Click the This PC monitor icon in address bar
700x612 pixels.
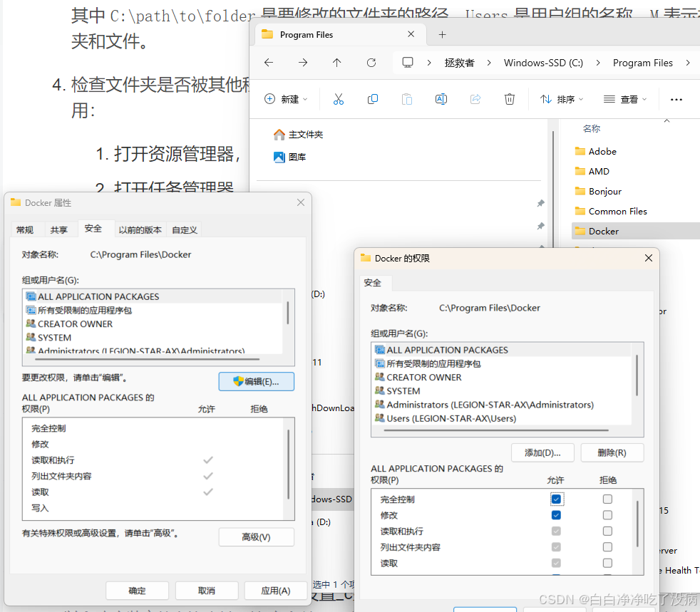click(408, 63)
